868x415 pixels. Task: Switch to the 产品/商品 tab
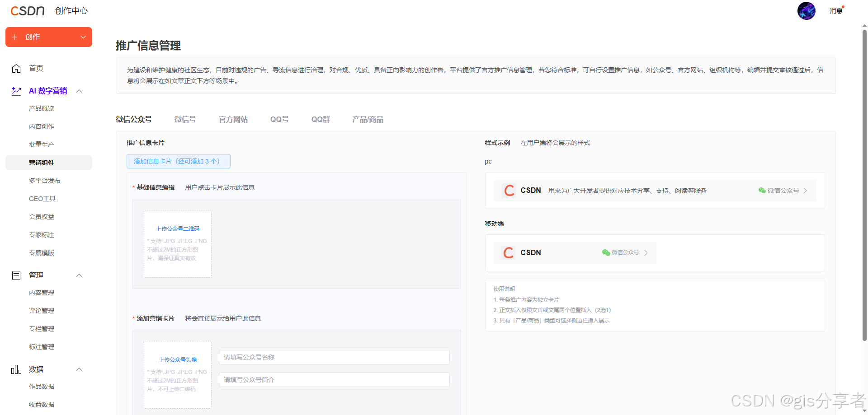[368, 119]
